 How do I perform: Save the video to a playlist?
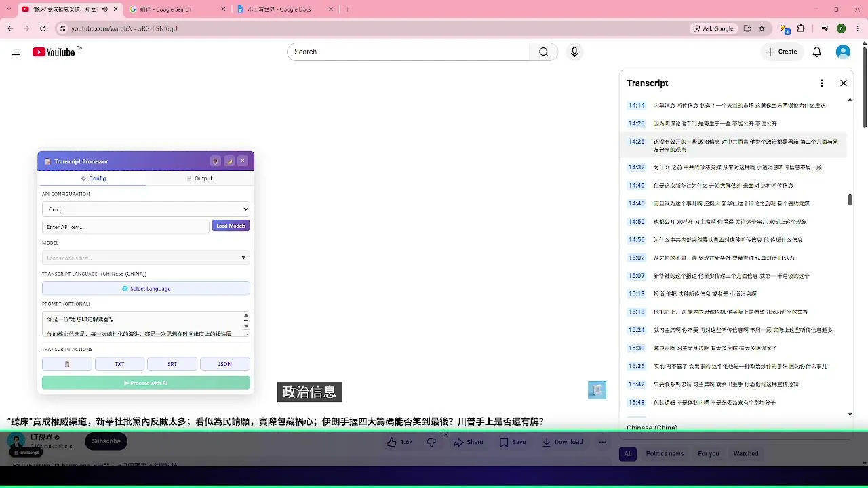pos(513,442)
